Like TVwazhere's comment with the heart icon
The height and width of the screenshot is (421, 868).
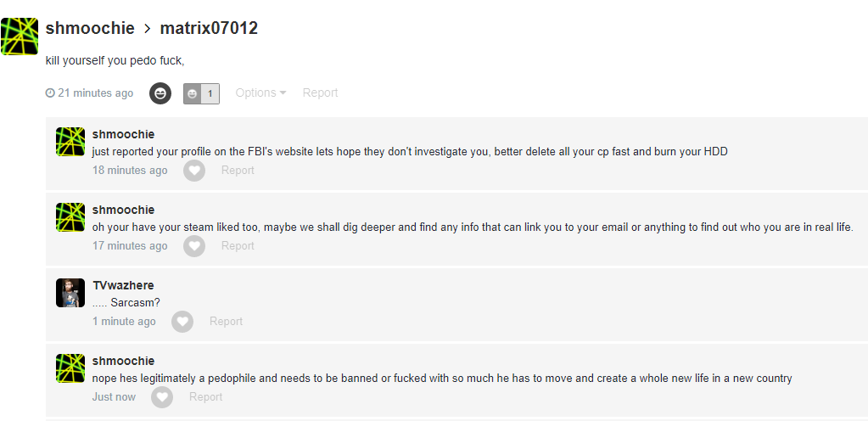pos(182,322)
